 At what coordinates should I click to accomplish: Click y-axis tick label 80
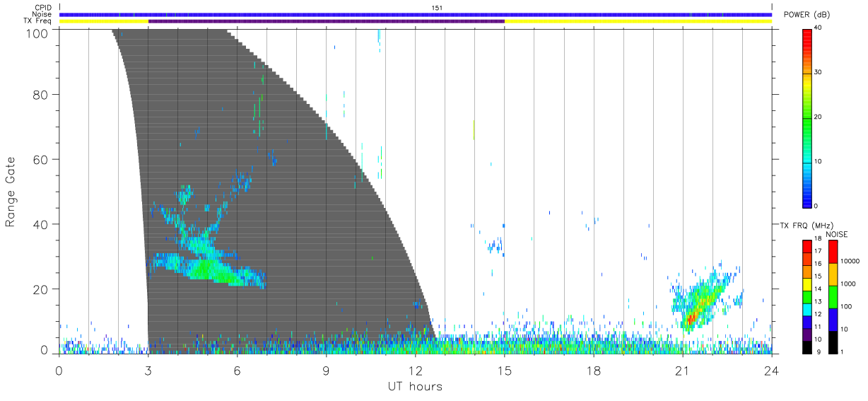point(42,94)
